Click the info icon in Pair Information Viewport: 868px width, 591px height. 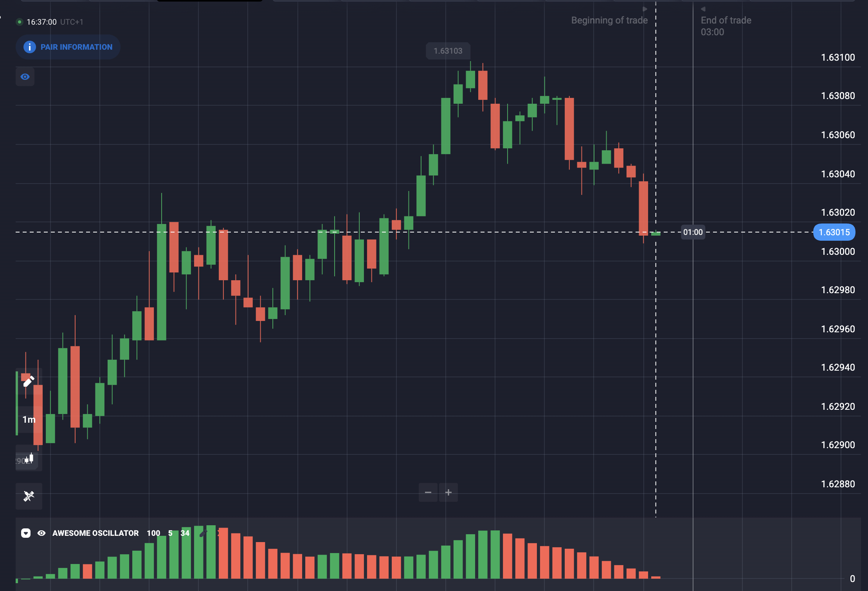click(30, 47)
